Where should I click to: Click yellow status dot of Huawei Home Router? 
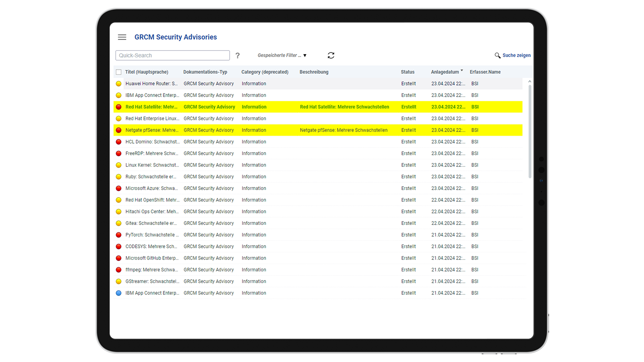[118, 84]
